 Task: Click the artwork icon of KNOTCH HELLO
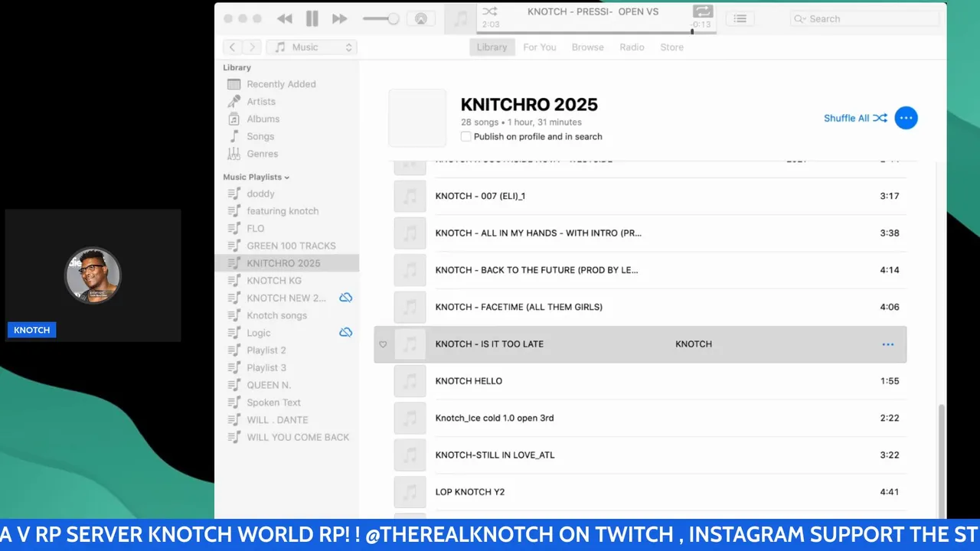tap(410, 381)
